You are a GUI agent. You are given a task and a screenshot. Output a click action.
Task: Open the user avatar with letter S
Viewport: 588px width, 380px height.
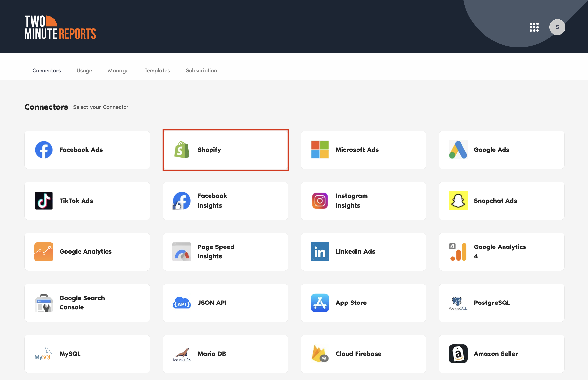tap(557, 27)
